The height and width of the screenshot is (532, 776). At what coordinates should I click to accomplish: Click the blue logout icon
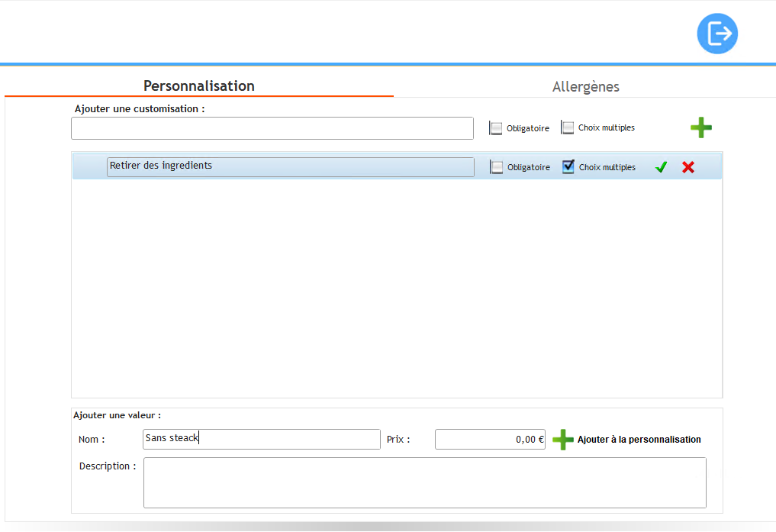(x=717, y=34)
